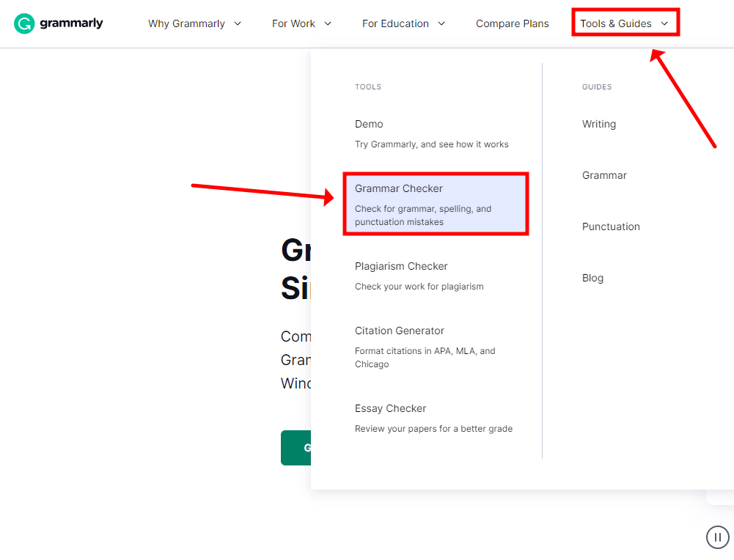Expand the For Work chevron arrow

coord(328,23)
